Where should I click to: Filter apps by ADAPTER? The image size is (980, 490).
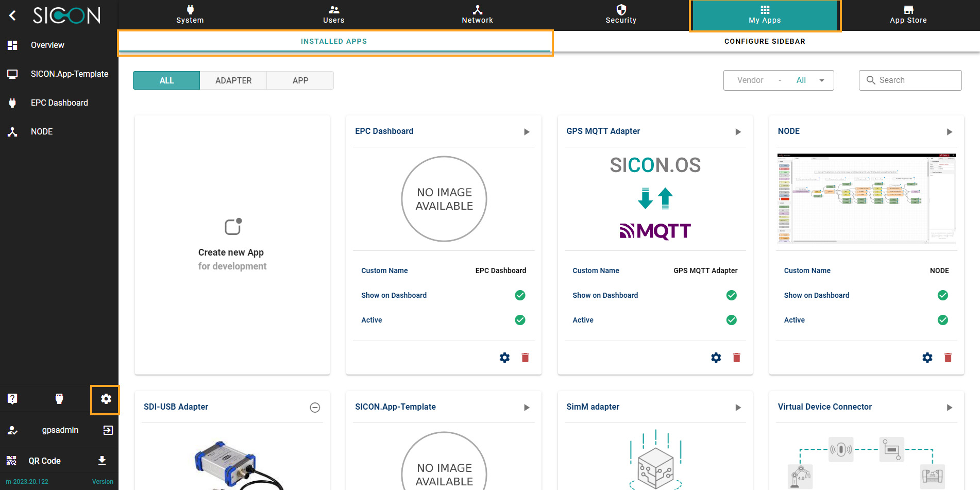(233, 80)
